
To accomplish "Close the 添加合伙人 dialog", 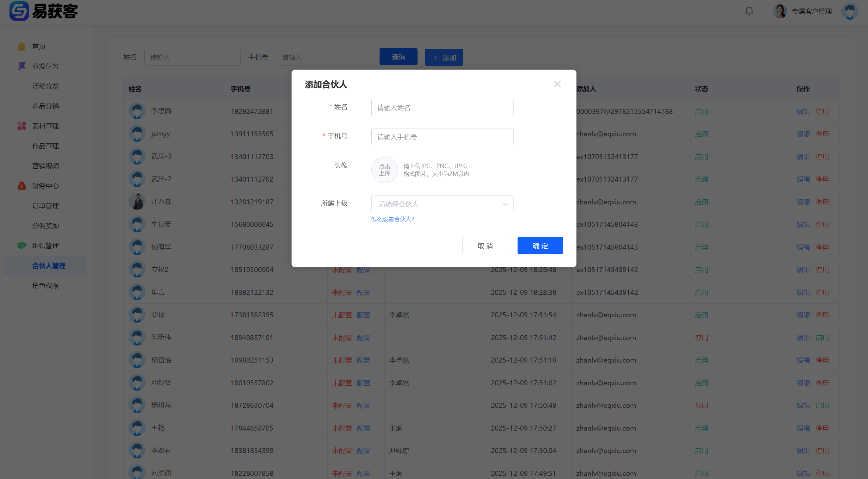I will (x=557, y=84).
